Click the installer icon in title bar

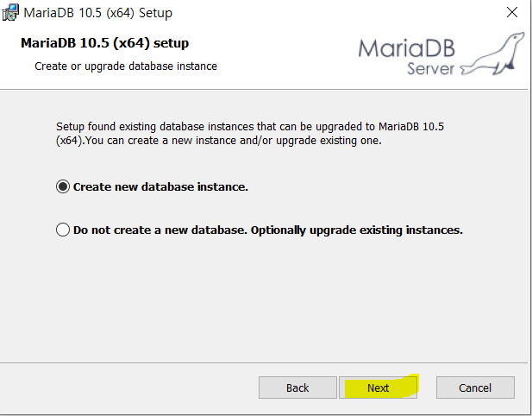pos(10,13)
